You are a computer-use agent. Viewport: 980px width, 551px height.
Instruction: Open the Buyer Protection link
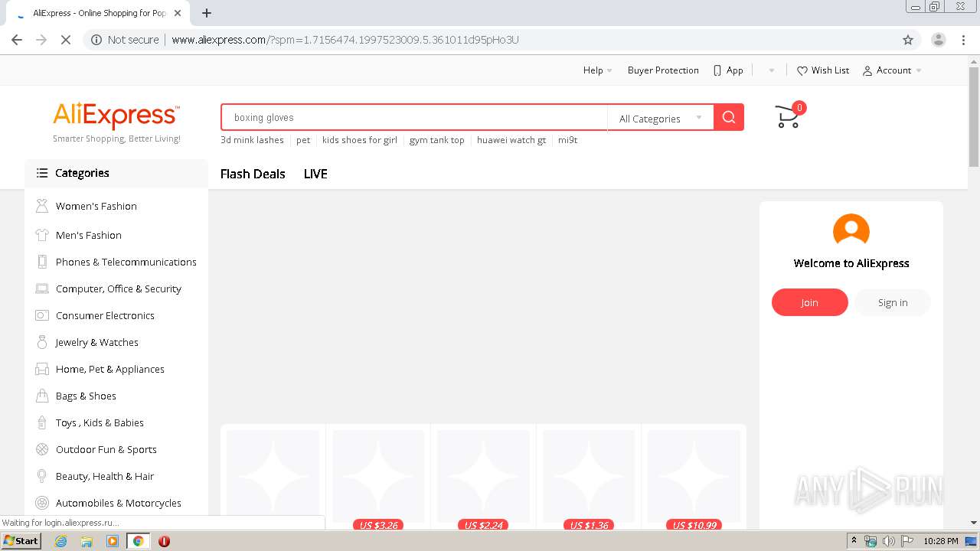(x=663, y=70)
